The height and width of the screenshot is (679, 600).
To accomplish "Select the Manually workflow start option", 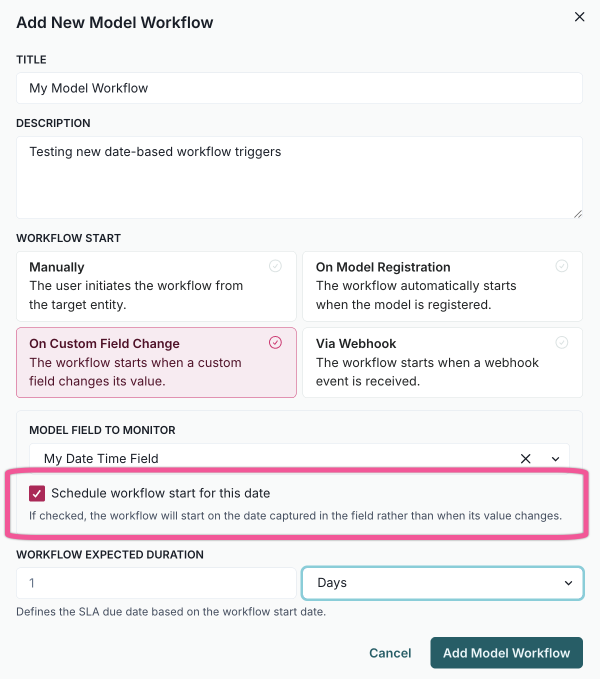I will (x=156, y=285).
